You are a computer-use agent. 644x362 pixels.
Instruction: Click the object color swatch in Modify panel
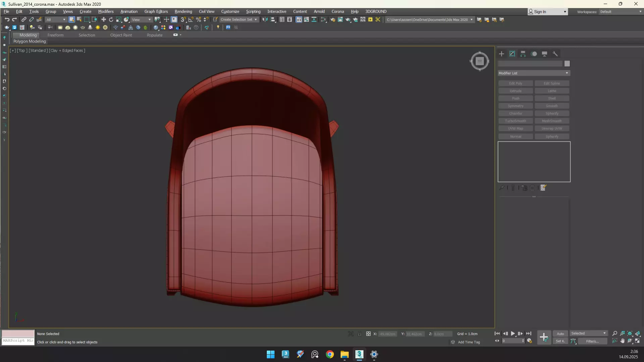click(567, 64)
